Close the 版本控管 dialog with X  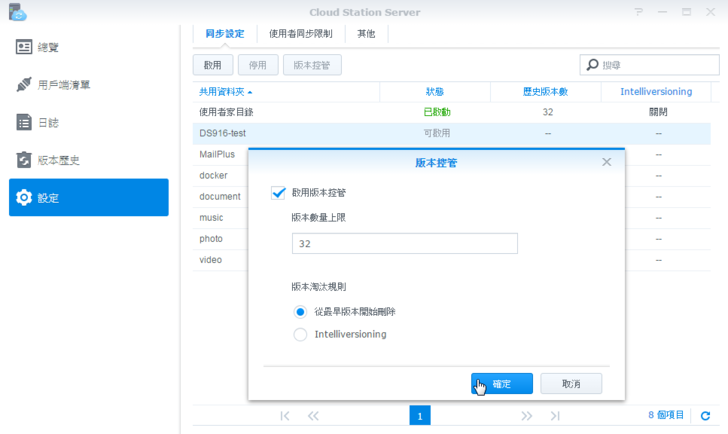(607, 162)
